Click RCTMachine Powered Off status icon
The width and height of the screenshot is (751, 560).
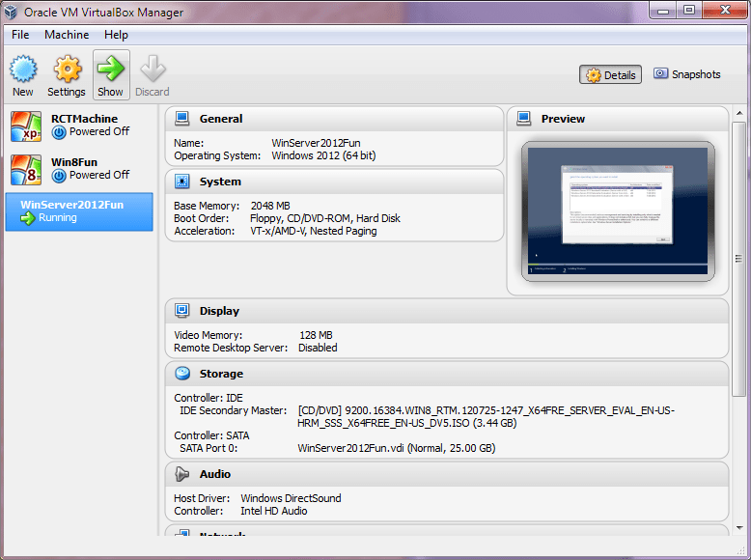[59, 132]
